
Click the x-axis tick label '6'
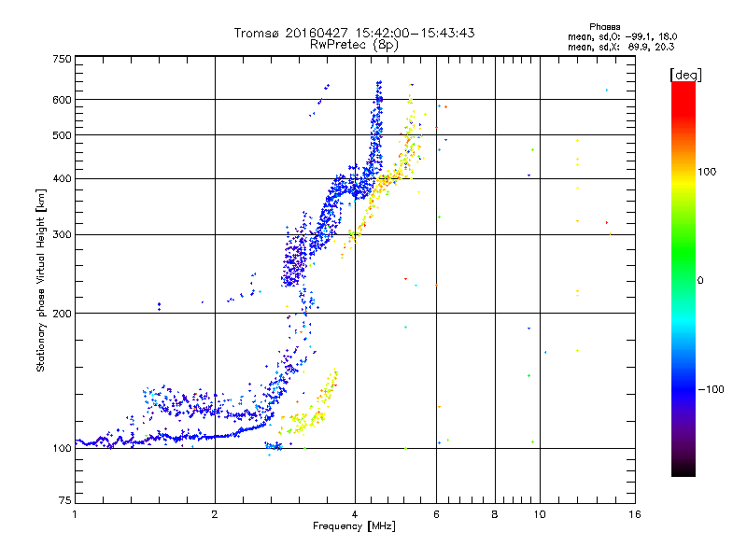436,514
